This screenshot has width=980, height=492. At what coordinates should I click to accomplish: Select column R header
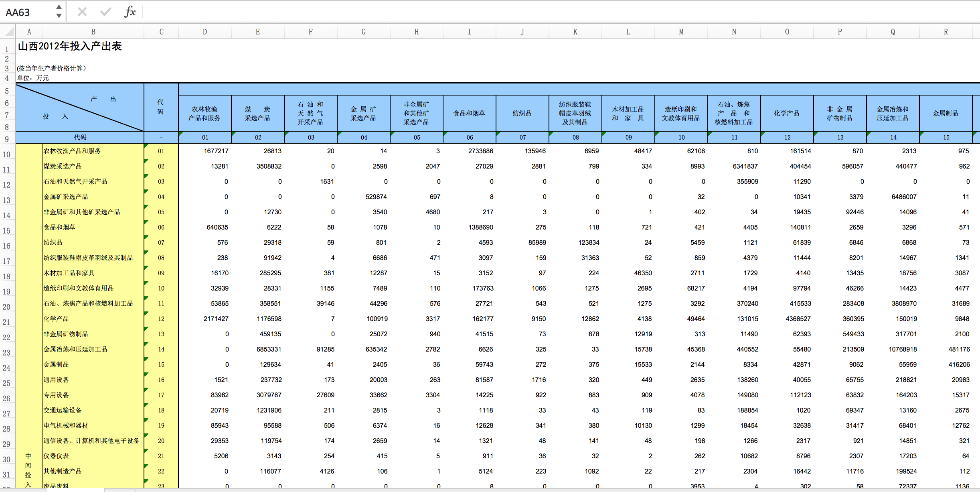(946, 32)
